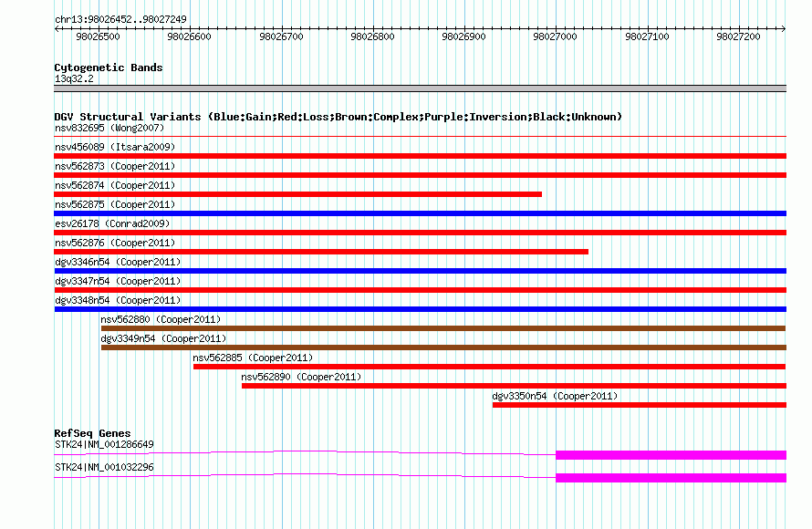Click ruler position 98027200
The width and height of the screenshot is (812, 529).
738,36
